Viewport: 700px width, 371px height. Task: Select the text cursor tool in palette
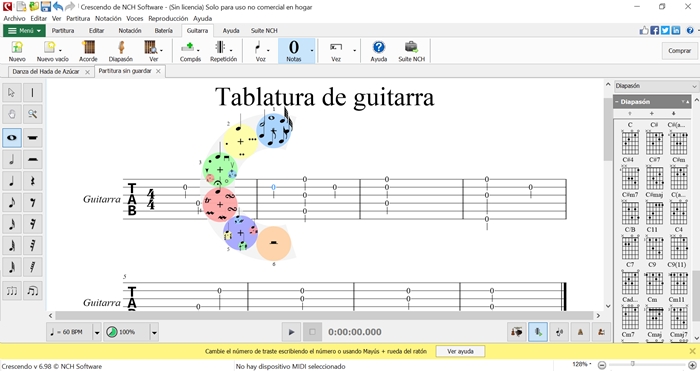tap(33, 92)
